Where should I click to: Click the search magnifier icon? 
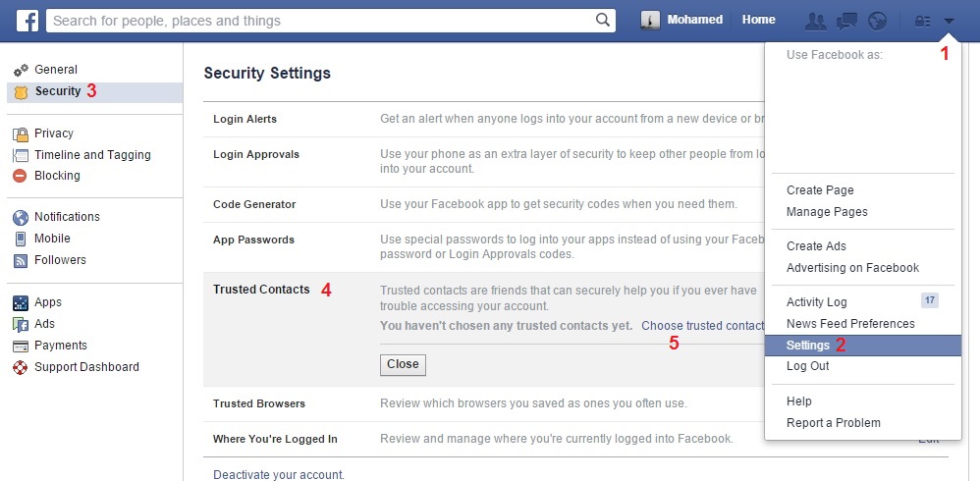603,20
